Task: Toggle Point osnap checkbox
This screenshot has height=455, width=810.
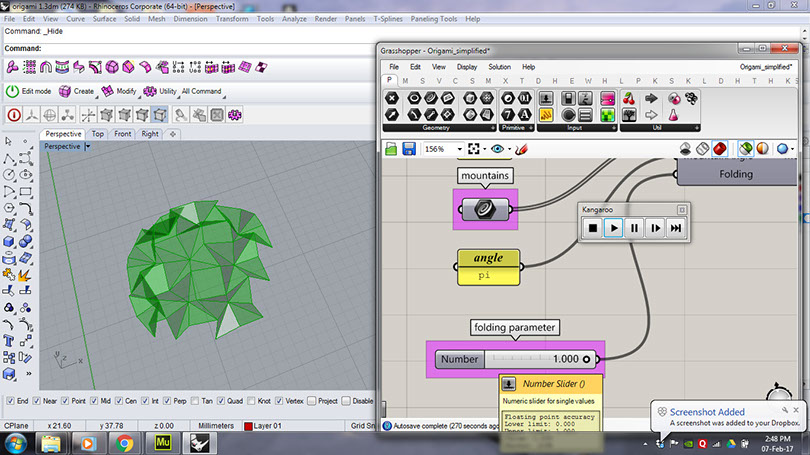Action: (65, 401)
